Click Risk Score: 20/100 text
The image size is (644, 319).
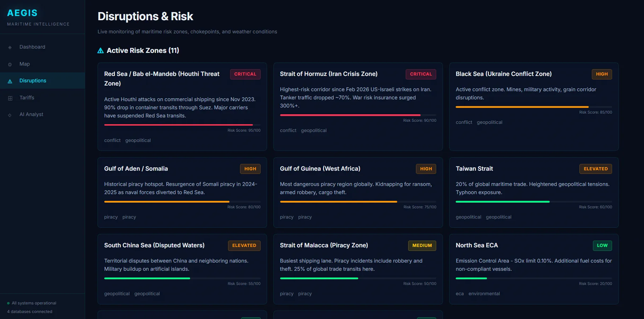(595, 284)
